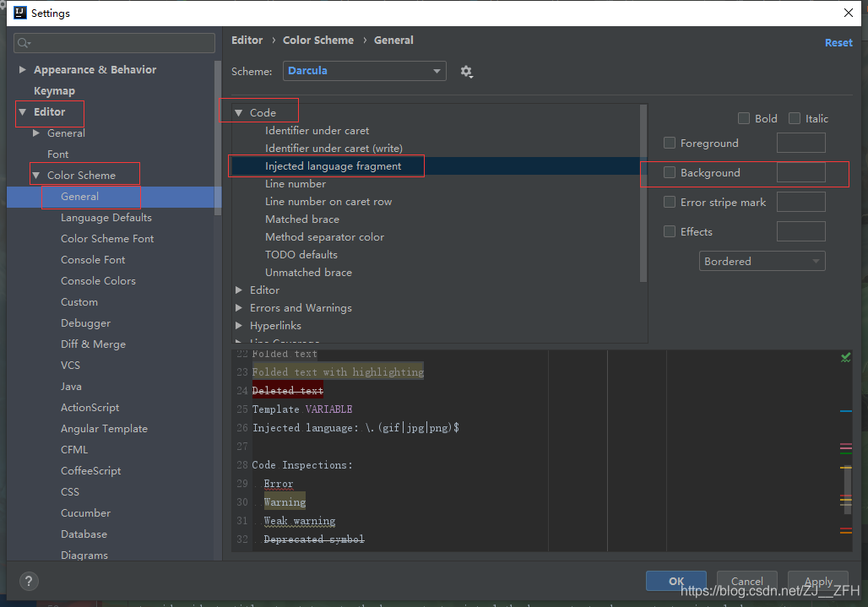Expand the Editor group in the attributes list
868x607 pixels.
(239, 290)
